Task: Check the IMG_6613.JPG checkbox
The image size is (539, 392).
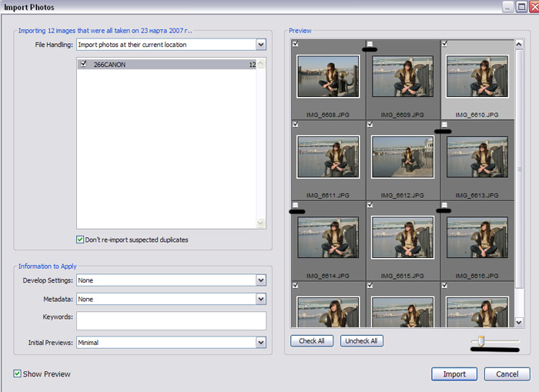Action: [444, 124]
